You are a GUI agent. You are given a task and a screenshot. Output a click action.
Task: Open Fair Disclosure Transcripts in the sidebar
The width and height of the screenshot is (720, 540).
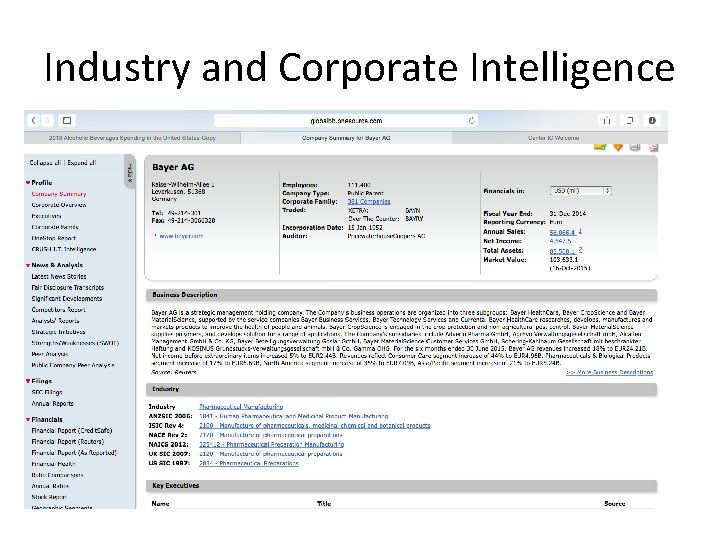click(x=68, y=287)
